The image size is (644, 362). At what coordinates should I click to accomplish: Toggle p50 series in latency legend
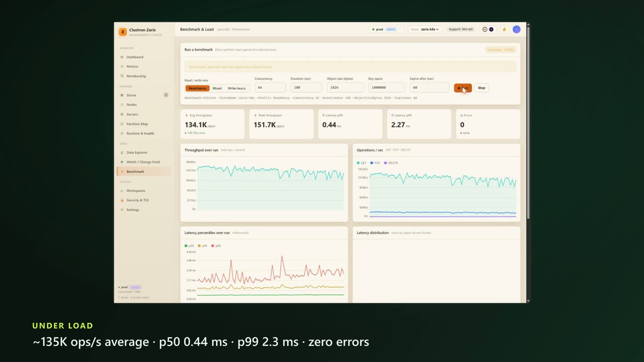[x=189, y=246]
